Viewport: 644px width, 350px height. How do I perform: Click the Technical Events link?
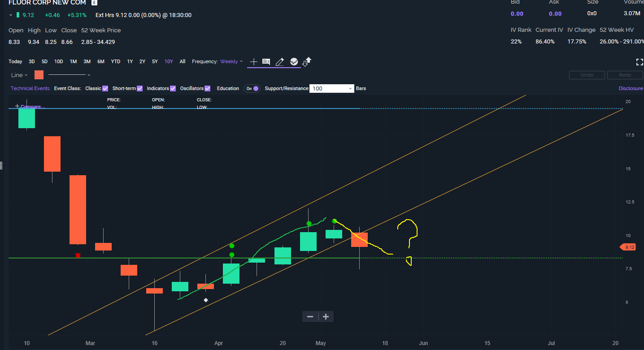click(x=30, y=88)
